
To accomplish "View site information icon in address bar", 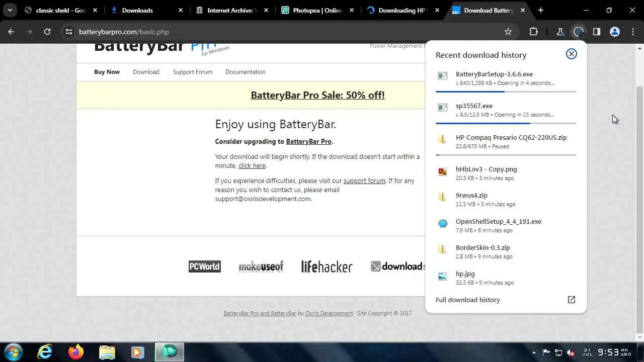I will [x=69, y=32].
